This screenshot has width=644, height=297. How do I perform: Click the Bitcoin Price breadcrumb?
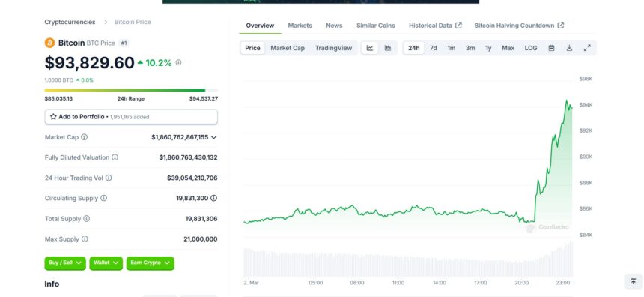pyautogui.click(x=133, y=22)
